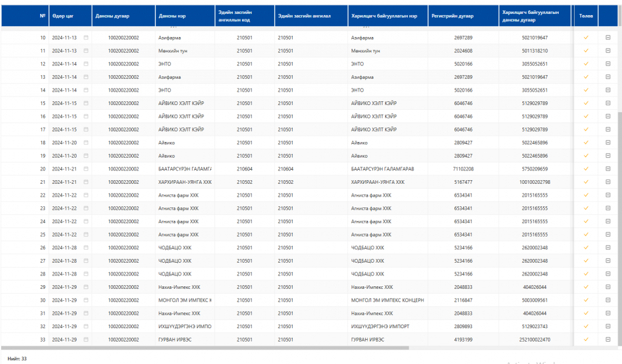Open date picker icon in row 18
622x364 pixels.
point(86,143)
